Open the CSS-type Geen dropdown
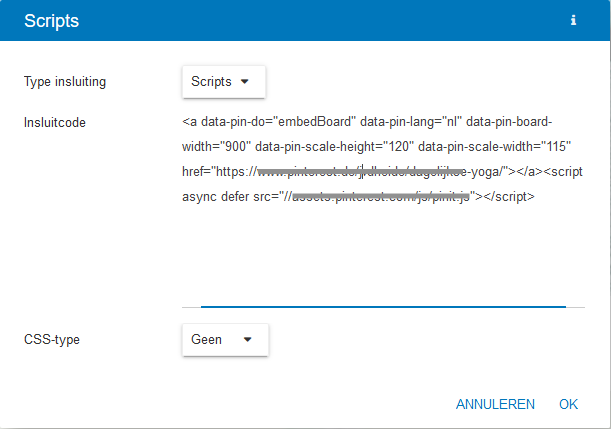The width and height of the screenshot is (611, 429). pyautogui.click(x=223, y=339)
